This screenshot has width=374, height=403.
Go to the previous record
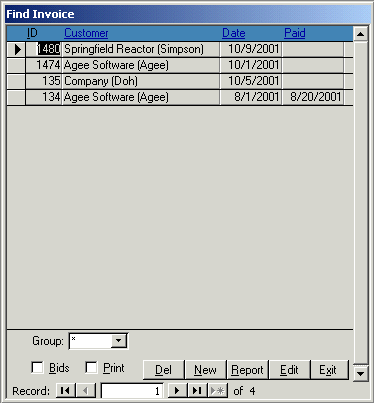(x=86, y=390)
